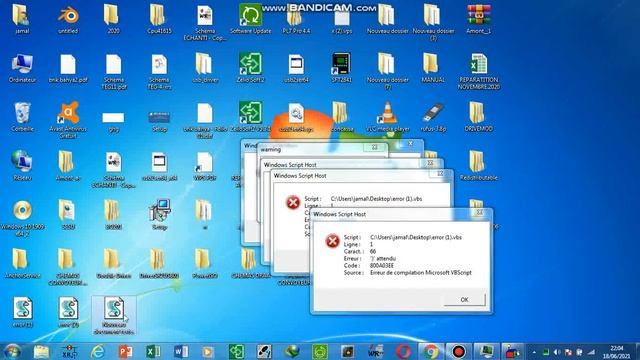
Task: Launch Excel from the taskbar
Action: (153, 351)
